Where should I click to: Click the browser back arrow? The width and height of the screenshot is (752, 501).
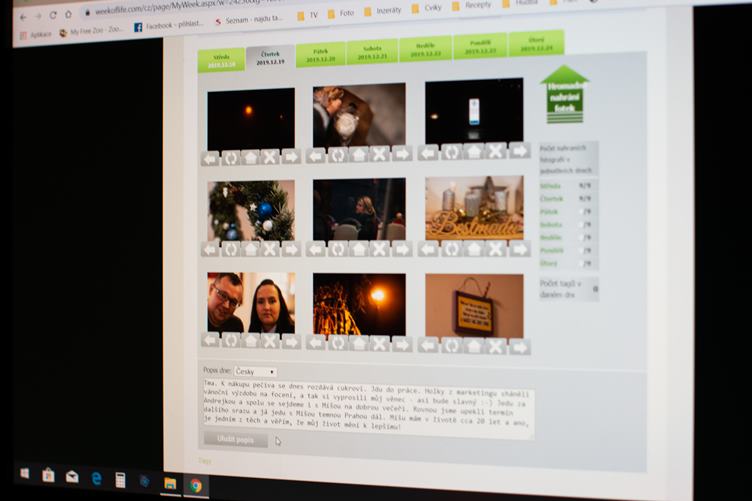tap(23, 17)
